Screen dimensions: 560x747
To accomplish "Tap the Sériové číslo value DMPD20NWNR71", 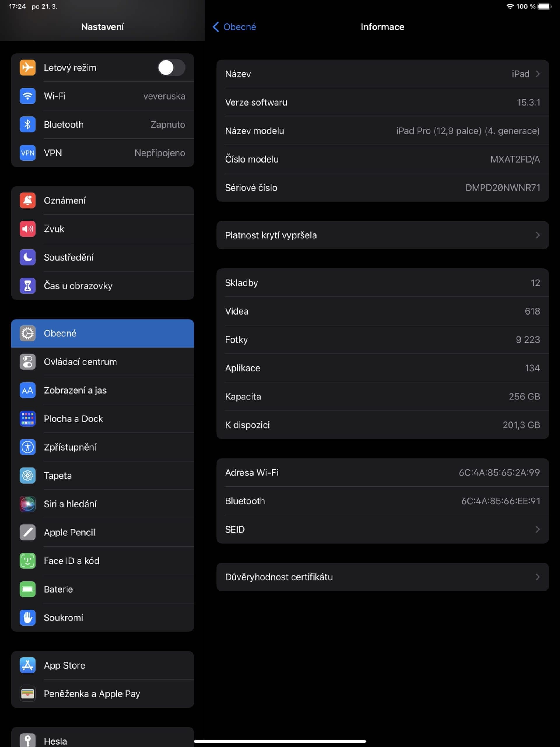I will click(x=503, y=187).
